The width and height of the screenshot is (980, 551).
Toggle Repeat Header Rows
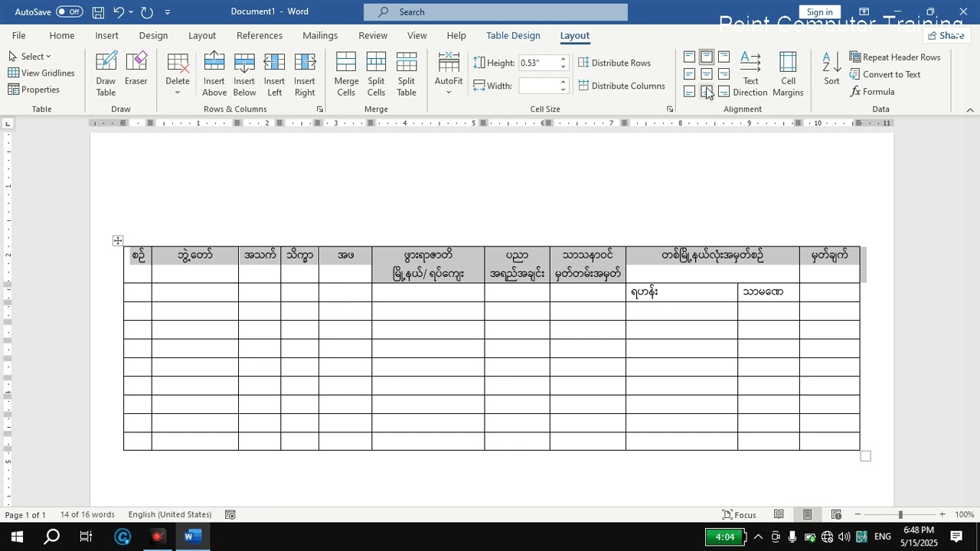point(895,57)
